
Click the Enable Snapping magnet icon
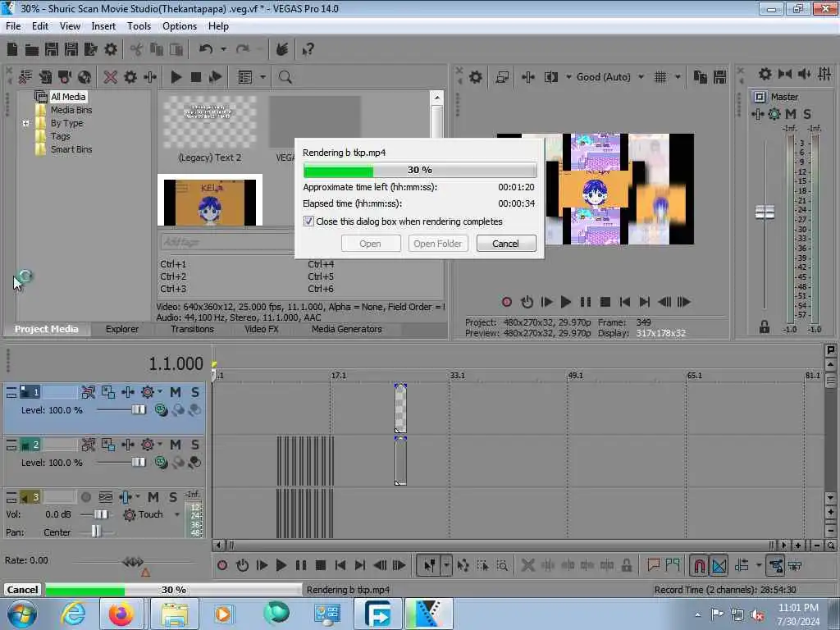(699, 565)
